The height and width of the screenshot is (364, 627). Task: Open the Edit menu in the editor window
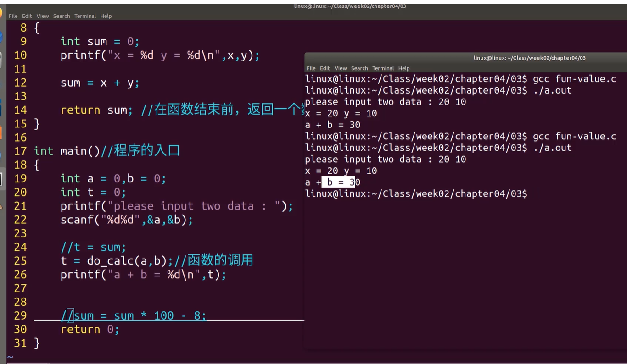tap(27, 16)
